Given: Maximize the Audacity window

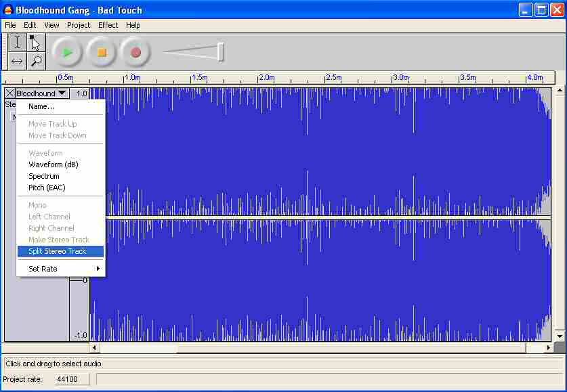Looking at the screenshot, I should point(541,9).
